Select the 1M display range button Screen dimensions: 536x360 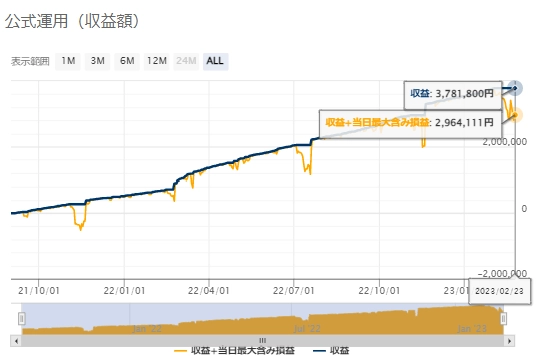(x=68, y=62)
